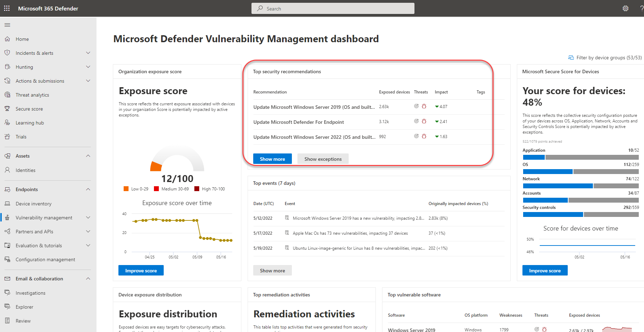The image size is (644, 332).
Task: Expand Incidents & alerts chevron
Action: [x=88, y=53]
